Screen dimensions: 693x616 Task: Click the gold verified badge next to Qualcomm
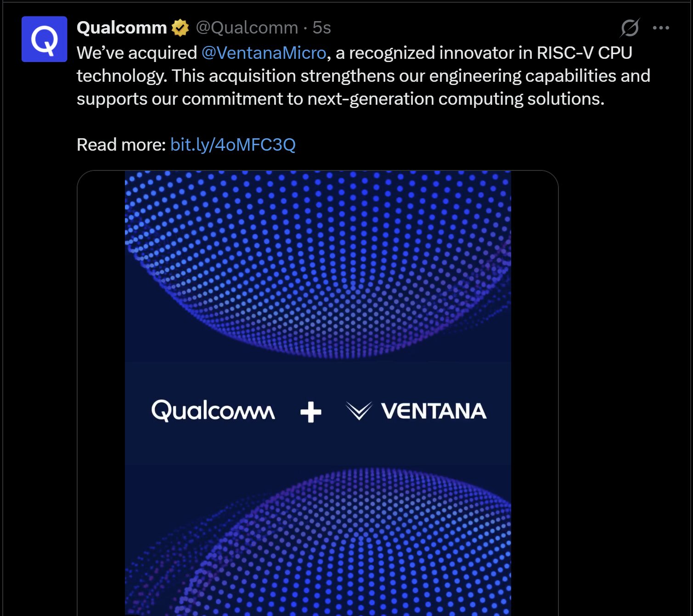click(x=179, y=28)
